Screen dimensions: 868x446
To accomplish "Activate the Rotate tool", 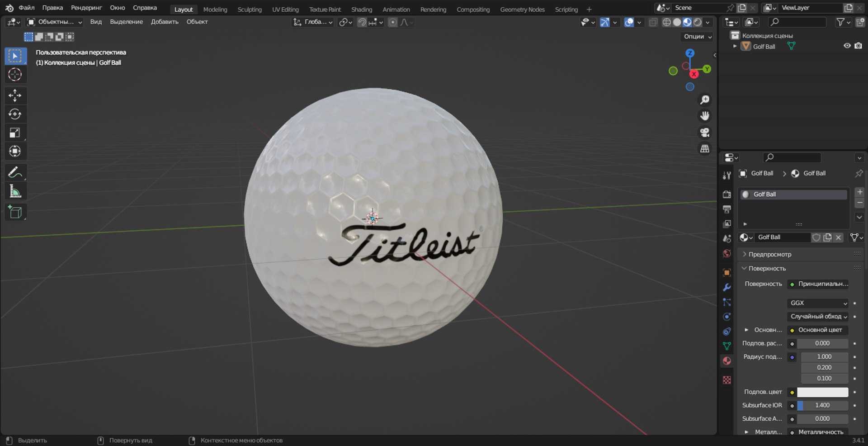I will [15, 114].
